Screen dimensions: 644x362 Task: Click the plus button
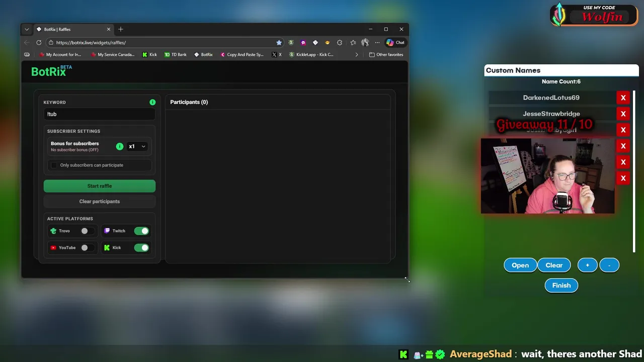(x=587, y=265)
